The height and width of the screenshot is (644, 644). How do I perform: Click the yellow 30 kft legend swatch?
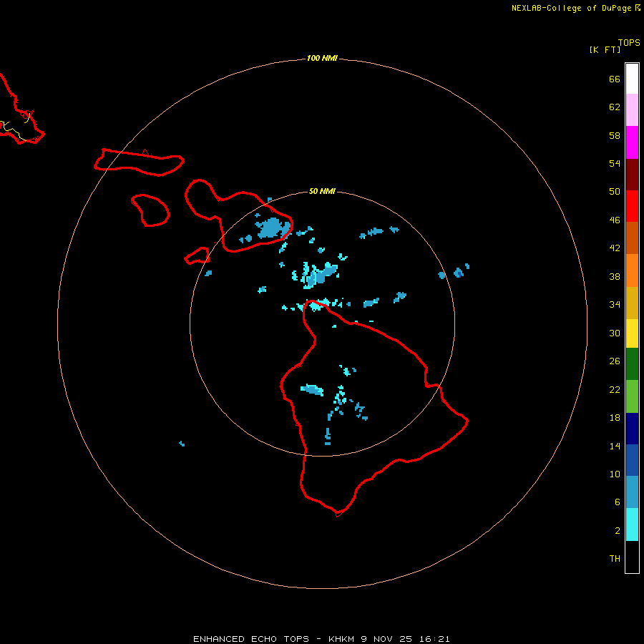click(632, 333)
